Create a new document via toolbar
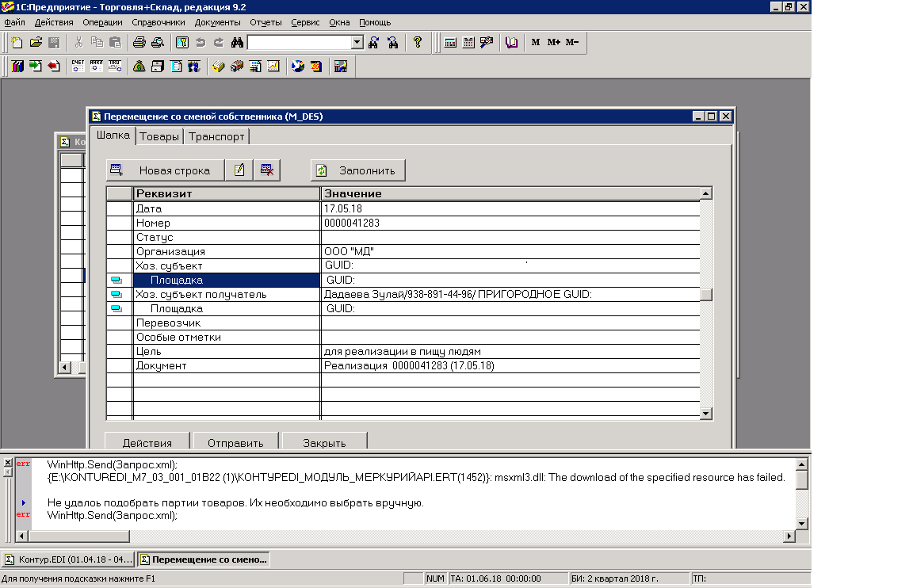 click(x=17, y=43)
